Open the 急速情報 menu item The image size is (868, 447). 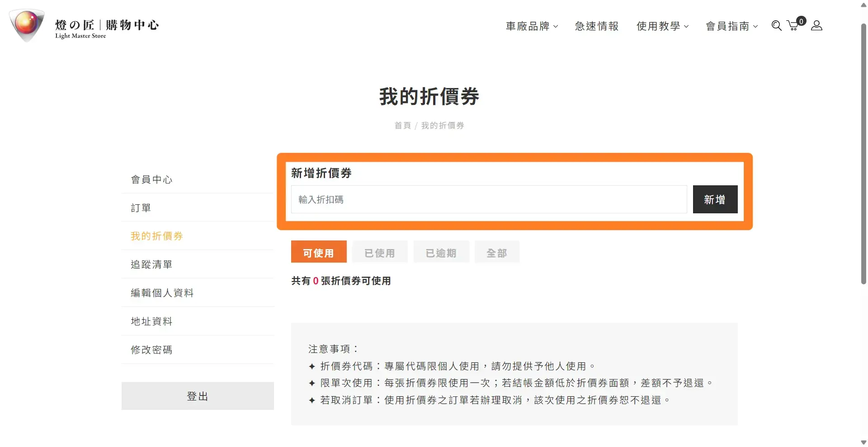597,26
